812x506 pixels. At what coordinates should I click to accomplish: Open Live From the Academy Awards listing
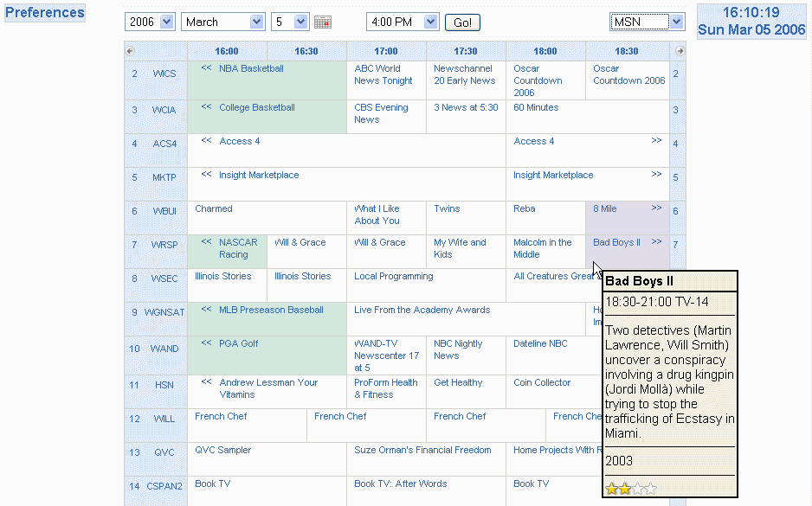click(422, 310)
